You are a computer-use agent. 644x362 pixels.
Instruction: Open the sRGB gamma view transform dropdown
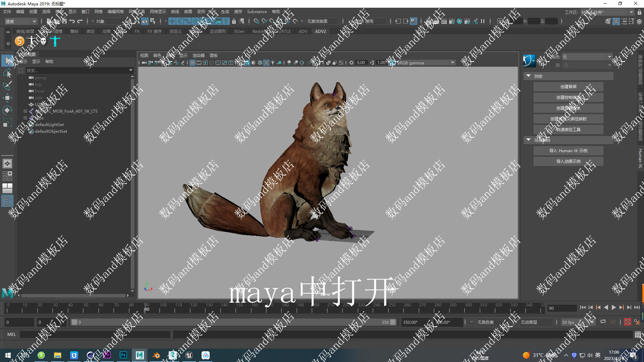pyautogui.click(x=426, y=63)
